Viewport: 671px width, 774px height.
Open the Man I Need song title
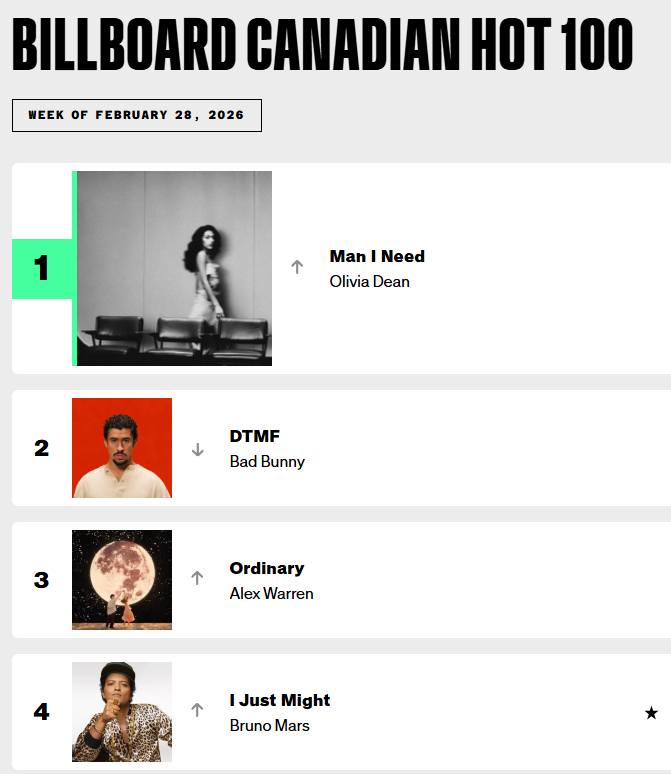(377, 256)
